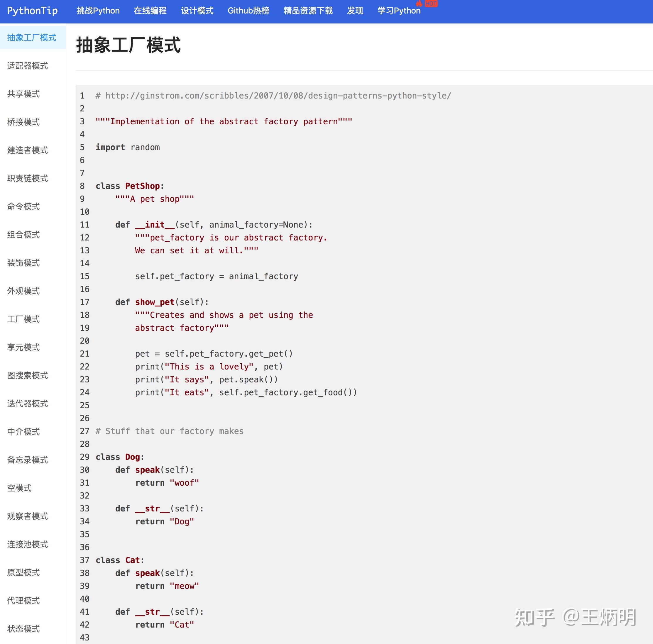Select the highlighted 抽象工厂模式 sidebar entry
The image size is (653, 644).
coord(31,38)
